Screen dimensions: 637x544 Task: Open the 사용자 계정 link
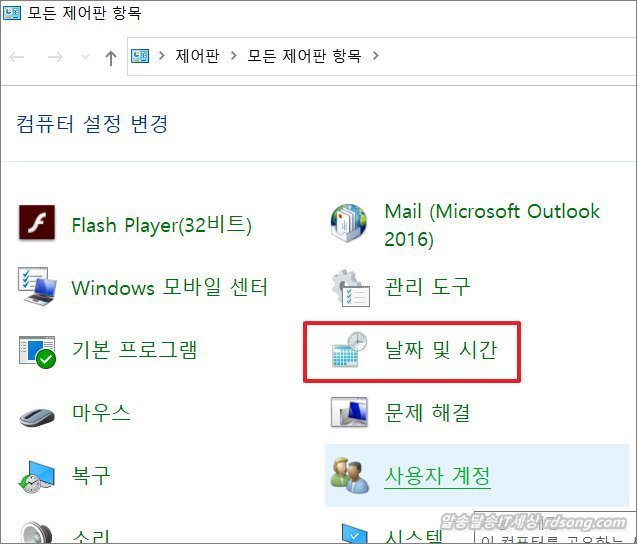coord(437,475)
